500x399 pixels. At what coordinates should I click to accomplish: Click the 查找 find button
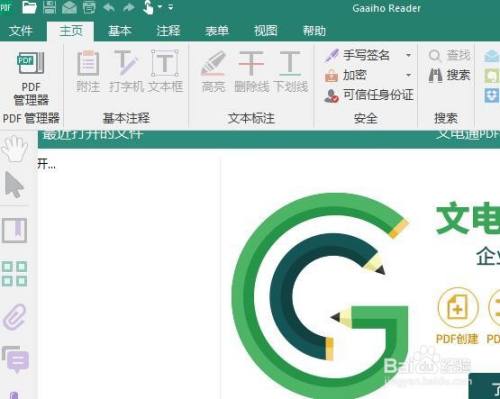point(449,55)
